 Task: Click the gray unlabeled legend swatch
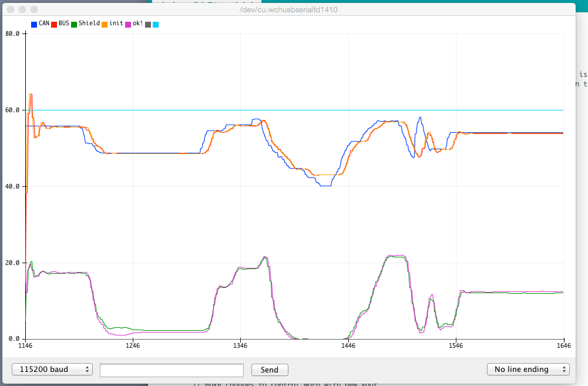tap(148, 24)
